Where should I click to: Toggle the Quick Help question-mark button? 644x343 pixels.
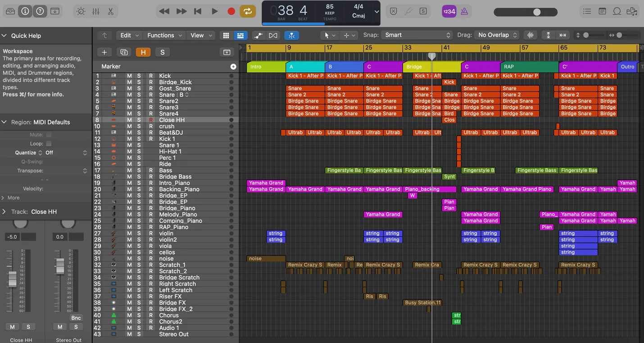tap(40, 11)
